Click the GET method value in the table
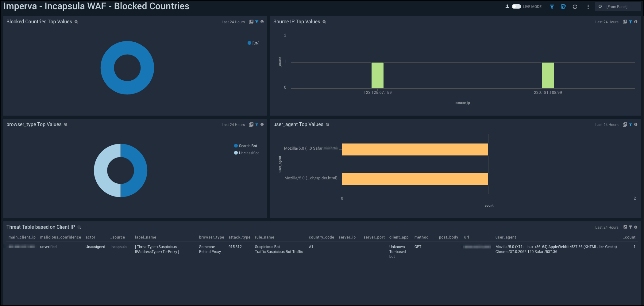This screenshot has height=306, width=644. pyautogui.click(x=418, y=247)
